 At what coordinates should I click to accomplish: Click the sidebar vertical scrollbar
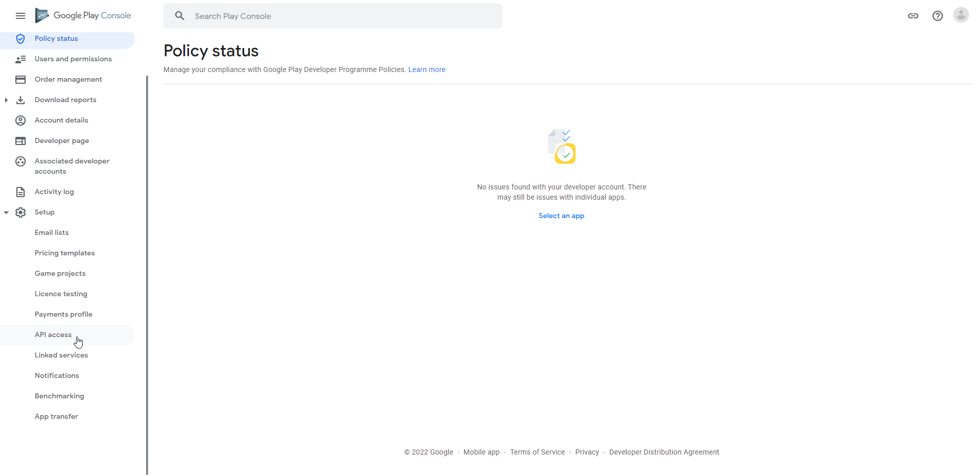tap(147, 276)
